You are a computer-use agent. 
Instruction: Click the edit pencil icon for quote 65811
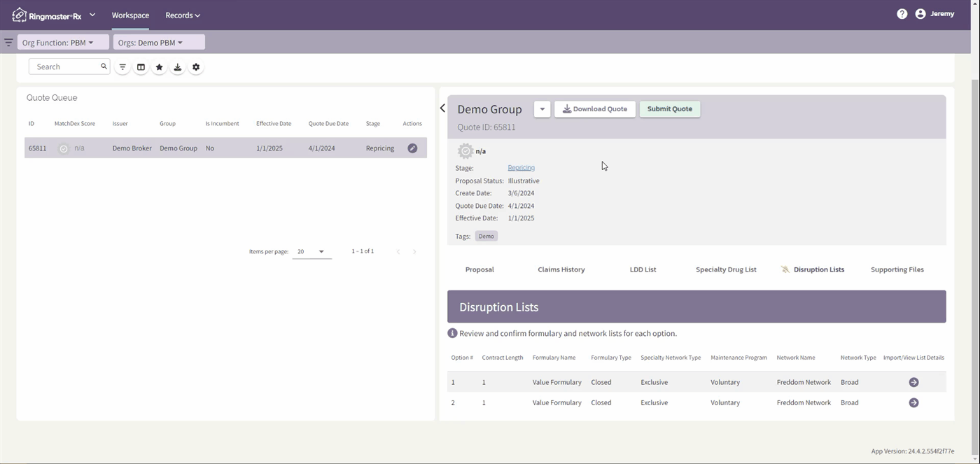(412, 148)
